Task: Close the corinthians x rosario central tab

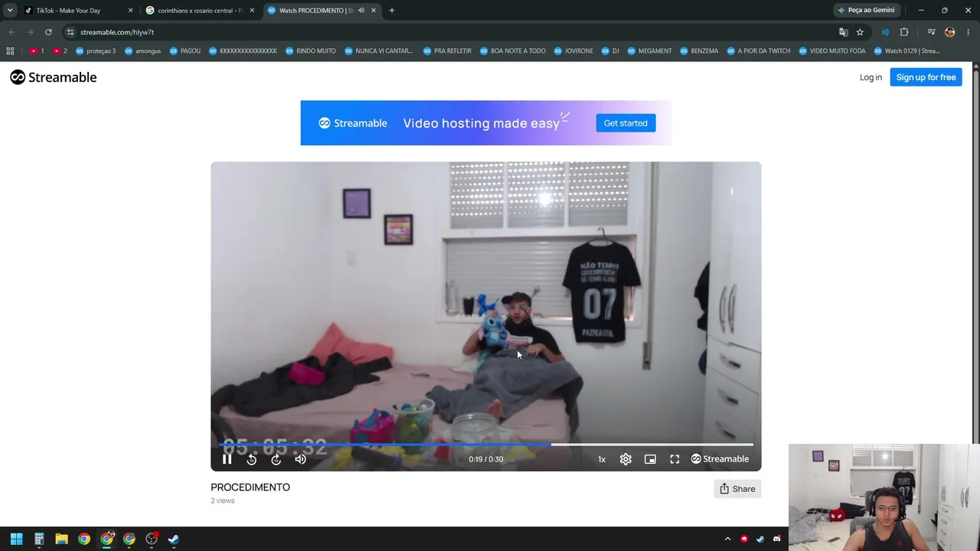Action: point(252,11)
